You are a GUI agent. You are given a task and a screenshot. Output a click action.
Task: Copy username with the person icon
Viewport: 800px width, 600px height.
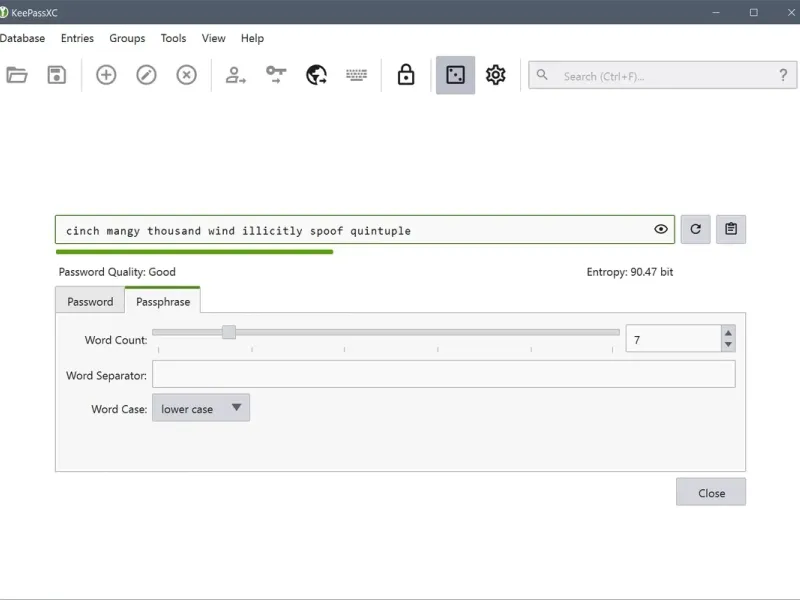[x=235, y=75]
